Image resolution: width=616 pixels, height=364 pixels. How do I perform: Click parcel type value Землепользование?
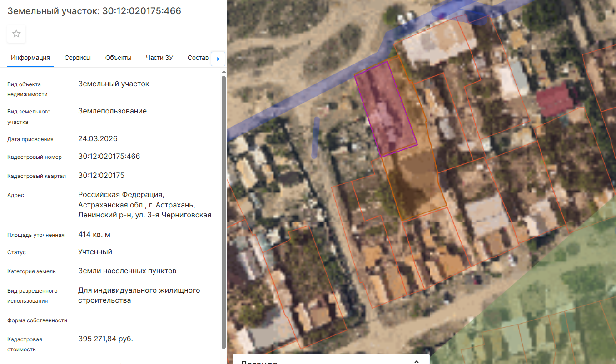[x=112, y=111]
